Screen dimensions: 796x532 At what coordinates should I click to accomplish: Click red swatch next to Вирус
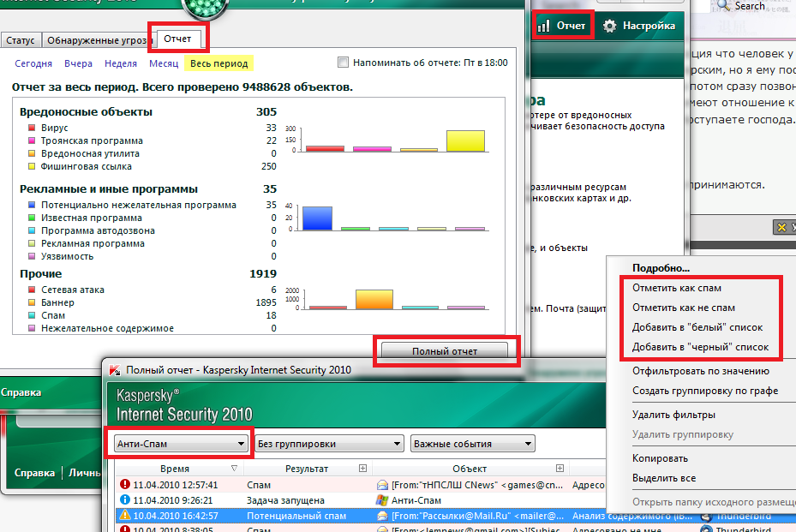[x=32, y=128]
